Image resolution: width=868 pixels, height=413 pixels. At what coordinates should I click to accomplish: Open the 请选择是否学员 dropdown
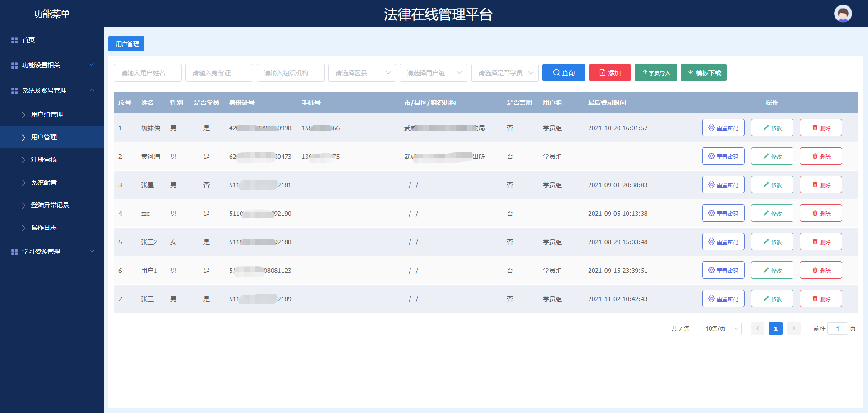[x=505, y=73]
